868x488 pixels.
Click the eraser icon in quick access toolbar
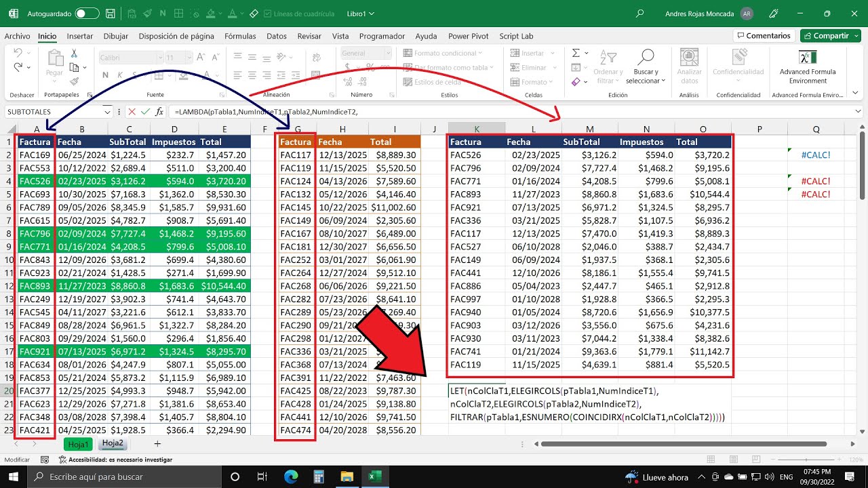click(x=254, y=14)
